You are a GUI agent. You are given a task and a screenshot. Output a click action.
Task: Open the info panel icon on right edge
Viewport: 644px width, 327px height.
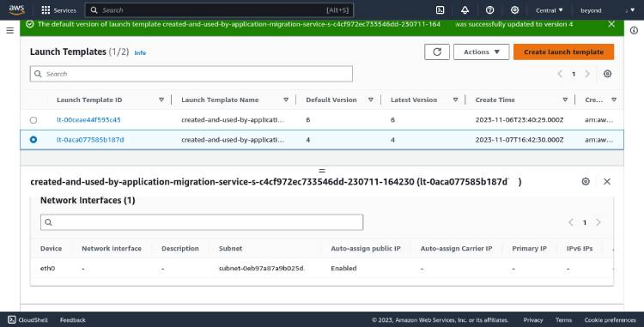click(635, 30)
